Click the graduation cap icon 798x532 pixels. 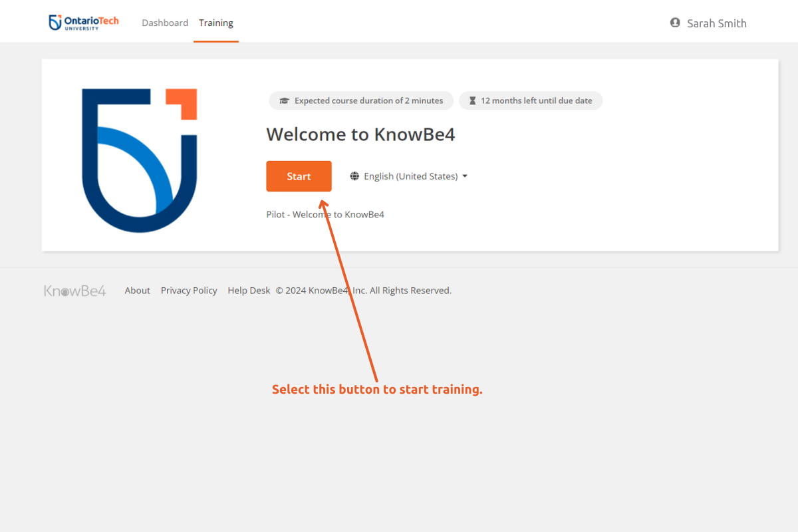(285, 101)
